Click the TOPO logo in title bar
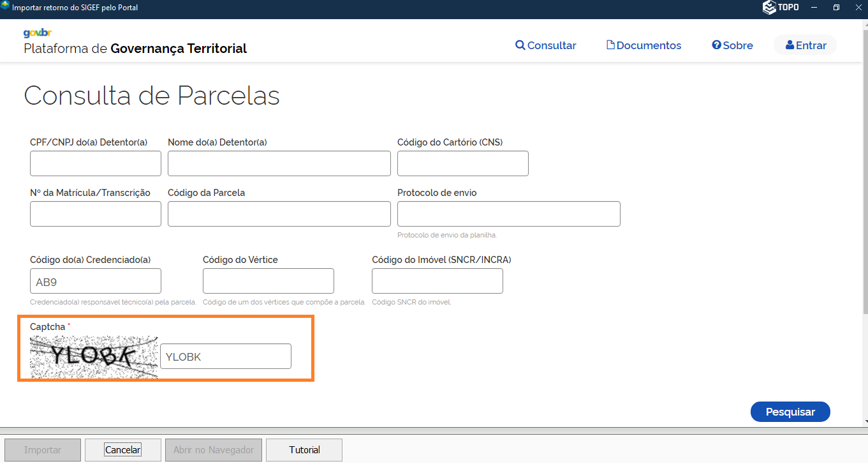 click(x=780, y=8)
